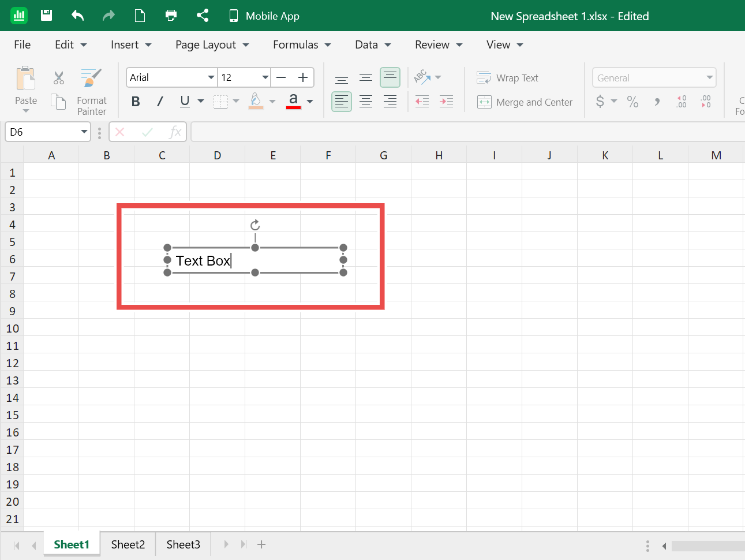Viewport: 745px width, 560px height.
Task: Apply currency dollar format
Action: 600,102
